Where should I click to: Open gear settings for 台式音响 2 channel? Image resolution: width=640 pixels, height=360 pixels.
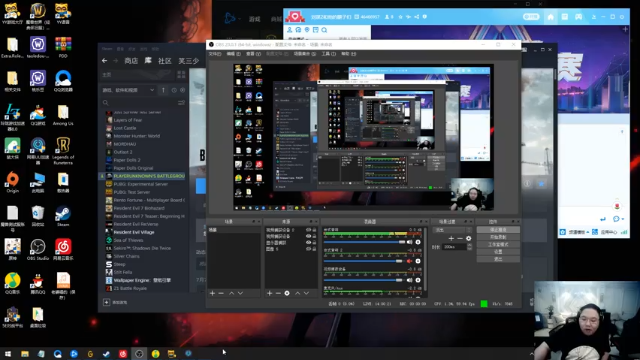(418, 261)
